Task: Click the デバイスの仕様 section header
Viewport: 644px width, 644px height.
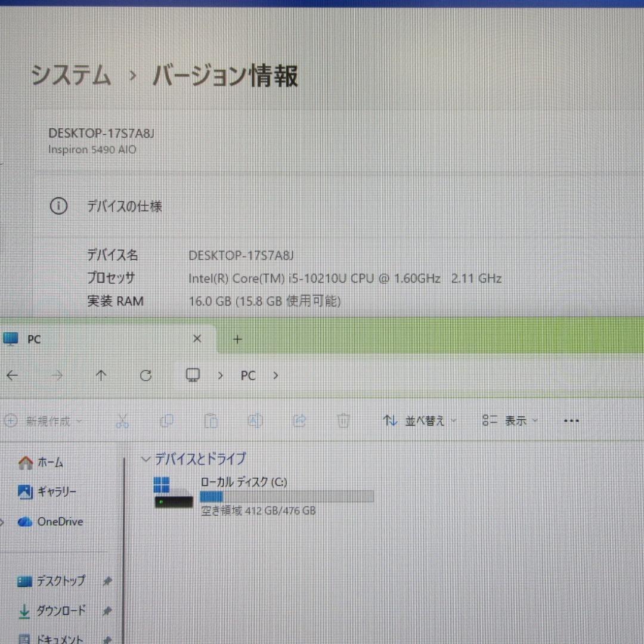Action: pyautogui.click(x=125, y=206)
